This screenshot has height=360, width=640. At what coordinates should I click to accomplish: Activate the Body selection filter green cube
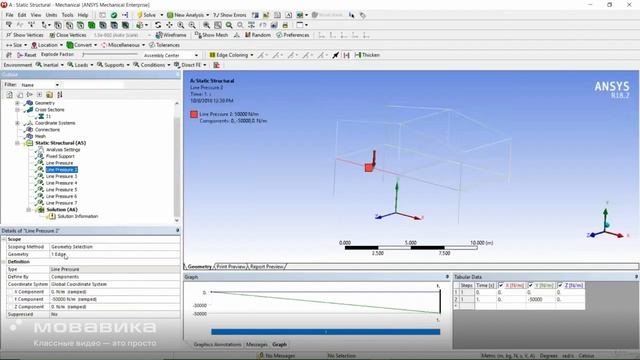[x=92, y=25]
